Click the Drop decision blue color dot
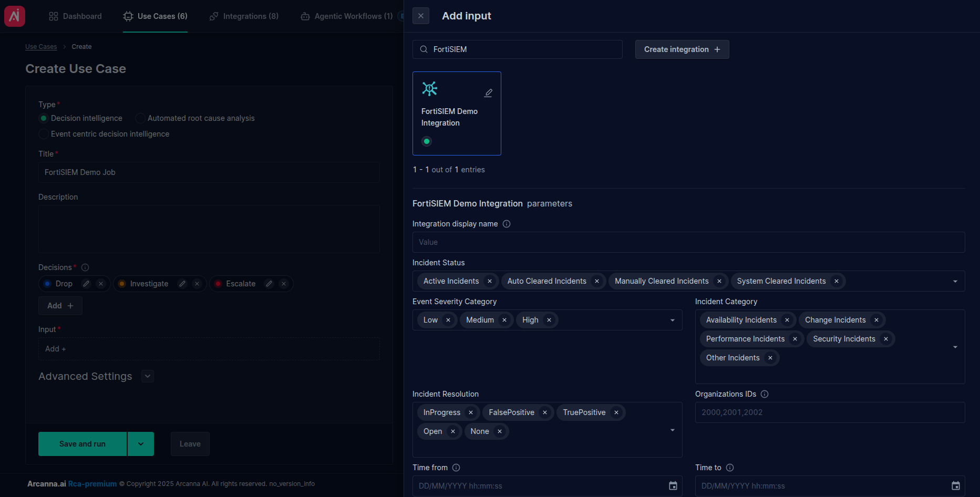The image size is (980, 497). point(47,284)
